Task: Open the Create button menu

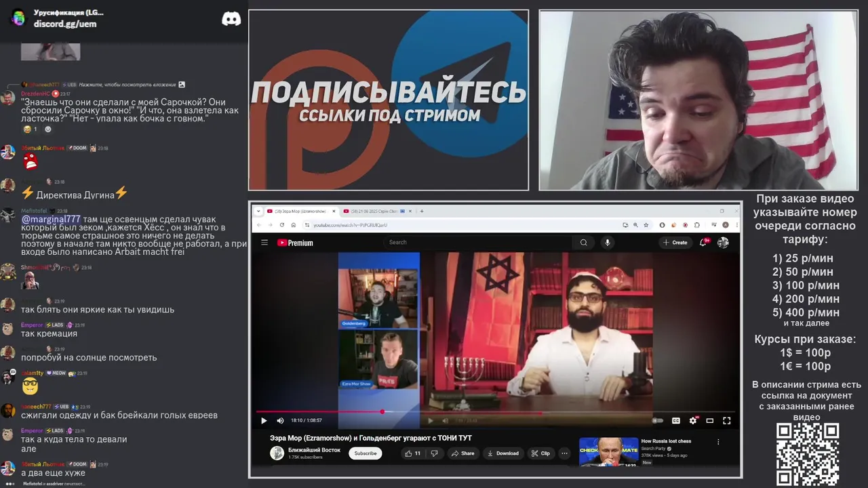Action: 675,242
